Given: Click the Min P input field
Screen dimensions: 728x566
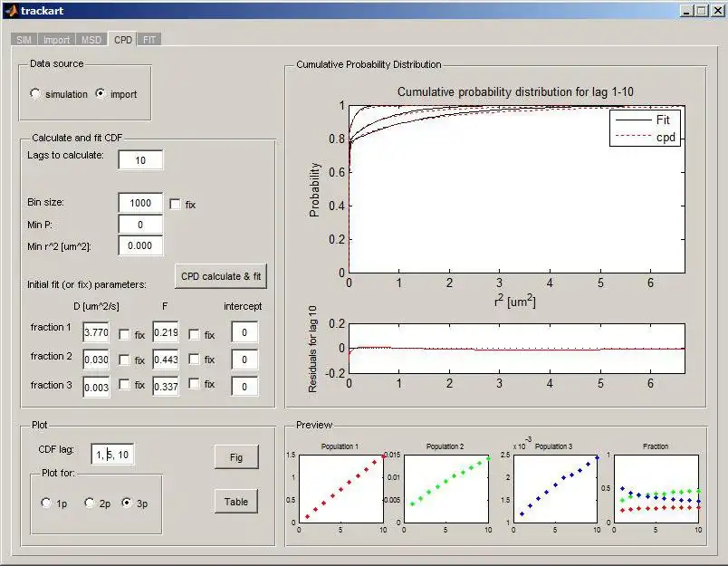Looking at the screenshot, I should 140,225.
